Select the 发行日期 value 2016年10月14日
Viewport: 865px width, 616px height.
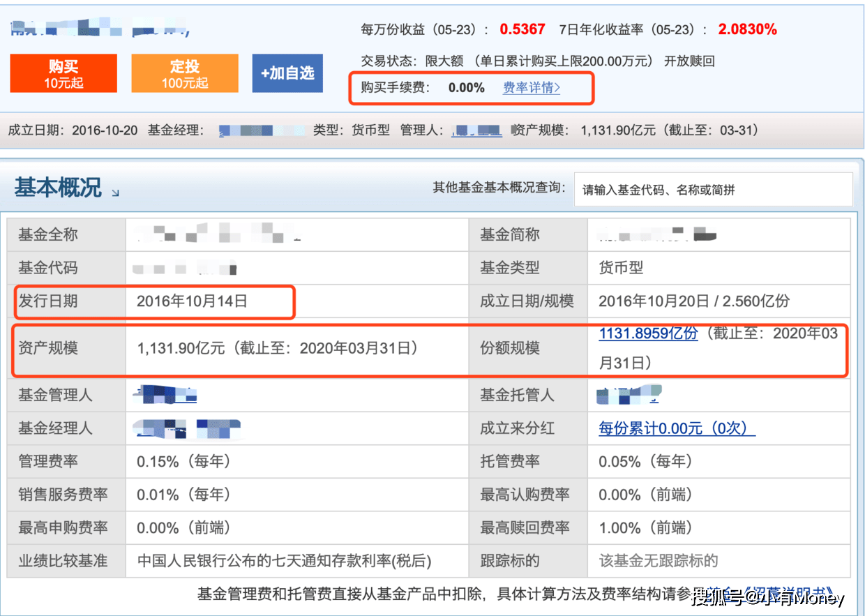pyautogui.click(x=192, y=301)
